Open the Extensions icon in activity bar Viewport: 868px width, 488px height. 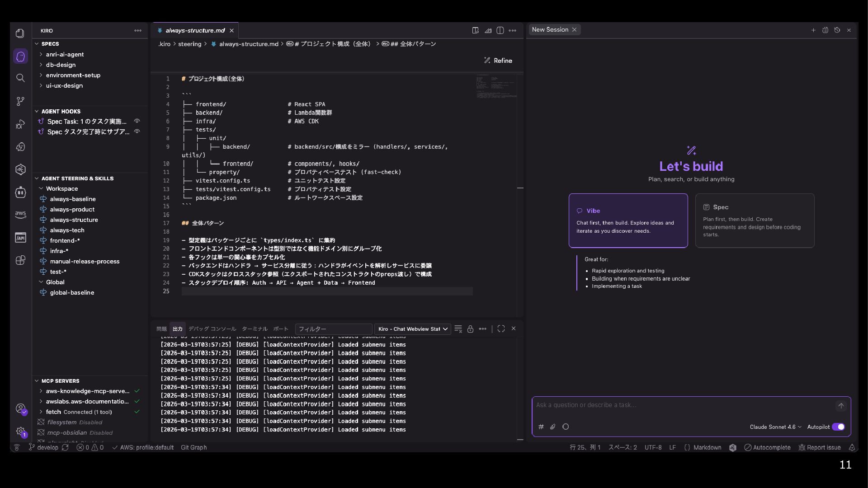[20, 260]
